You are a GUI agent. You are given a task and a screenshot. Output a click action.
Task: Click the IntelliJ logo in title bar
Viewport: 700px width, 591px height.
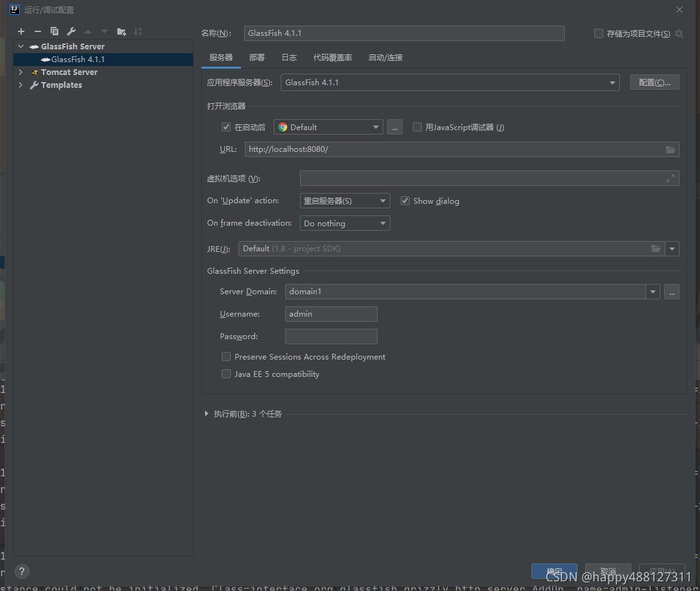click(14, 10)
